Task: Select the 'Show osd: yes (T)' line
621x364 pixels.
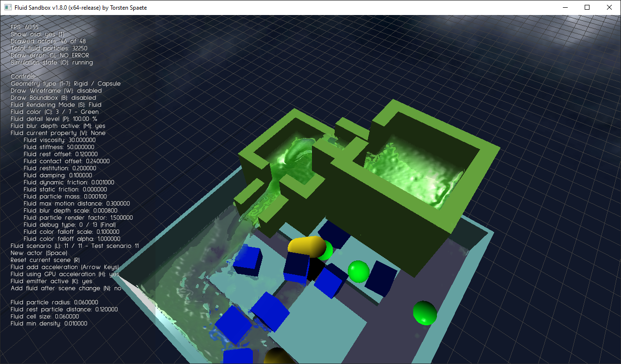Action: [38, 34]
